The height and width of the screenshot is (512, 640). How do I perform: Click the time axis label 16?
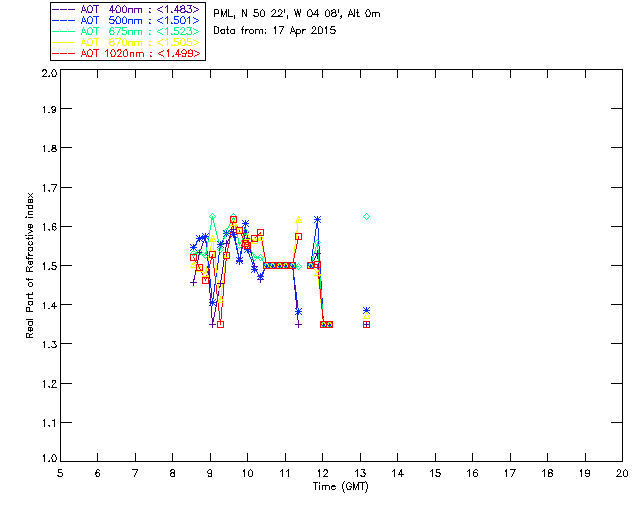tap(472, 473)
